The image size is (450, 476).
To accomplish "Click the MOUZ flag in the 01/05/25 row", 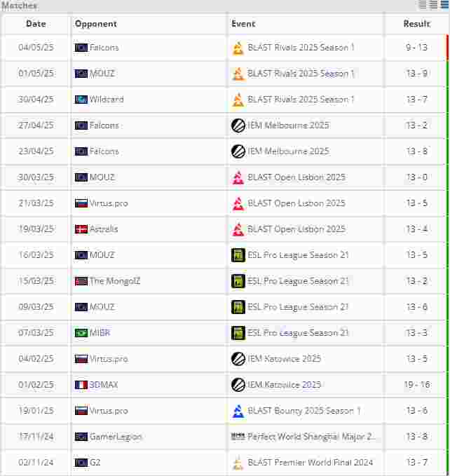I will coord(81,74).
